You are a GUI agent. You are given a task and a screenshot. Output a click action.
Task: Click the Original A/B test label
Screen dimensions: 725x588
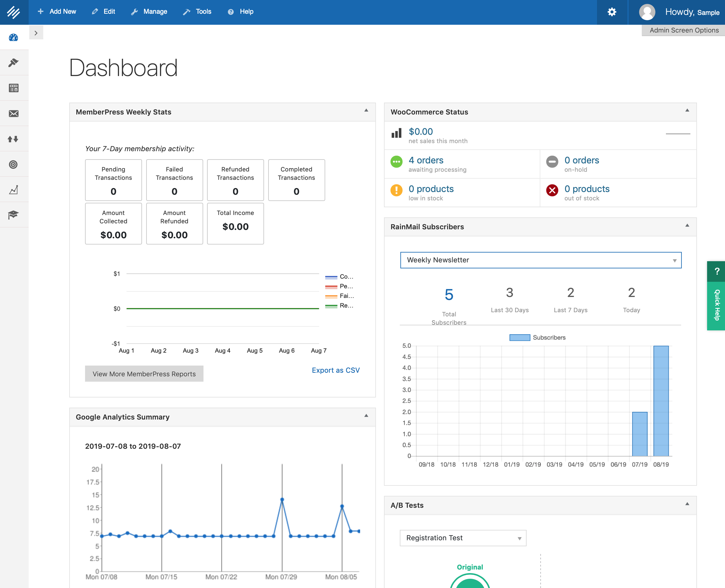coord(470,567)
